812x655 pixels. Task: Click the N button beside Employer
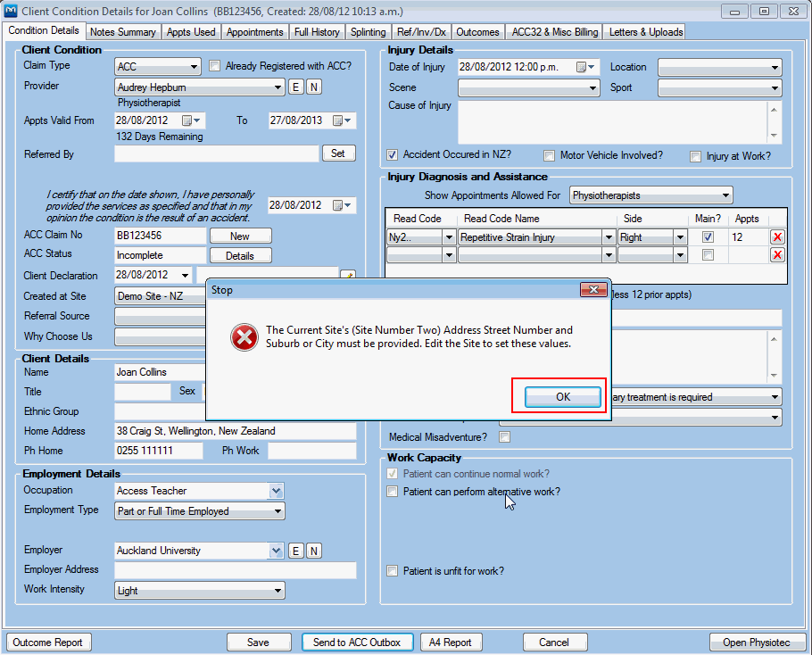point(314,551)
